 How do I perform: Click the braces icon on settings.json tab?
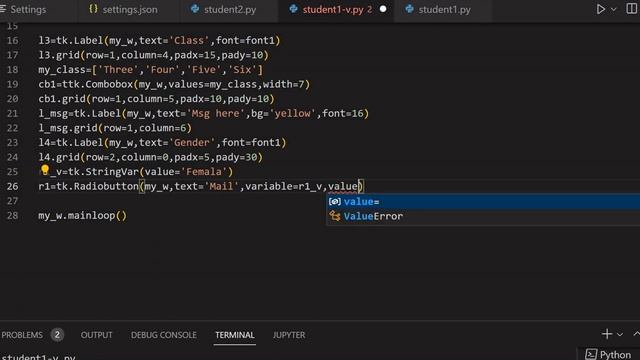[93, 9]
